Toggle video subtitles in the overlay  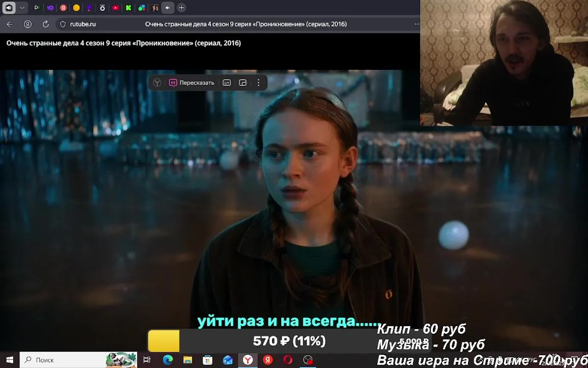227,83
